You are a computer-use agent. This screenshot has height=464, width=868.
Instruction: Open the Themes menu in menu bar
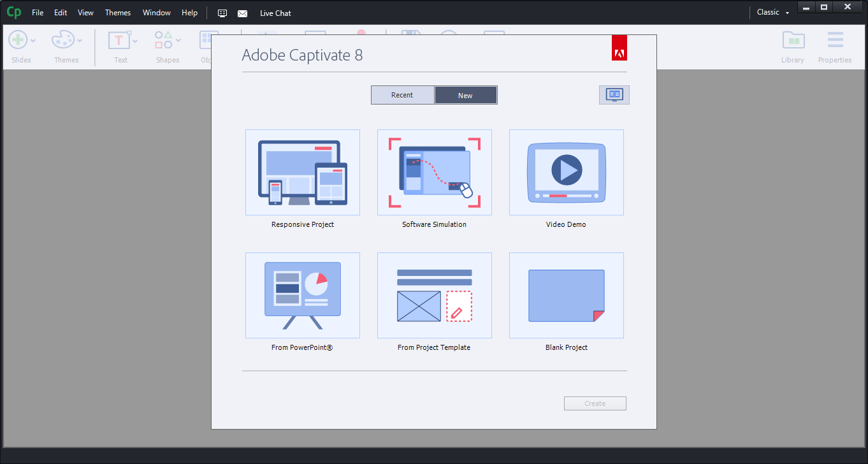[118, 13]
